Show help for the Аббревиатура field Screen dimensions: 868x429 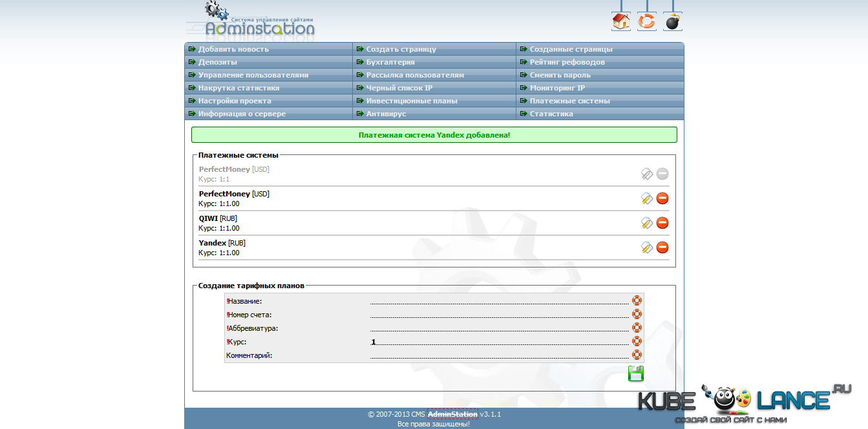pyautogui.click(x=637, y=328)
